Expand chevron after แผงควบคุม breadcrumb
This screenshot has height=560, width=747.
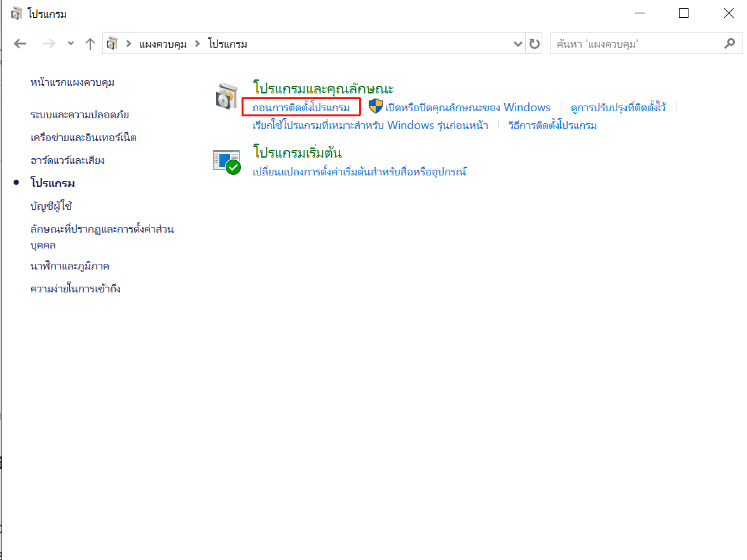(x=197, y=44)
